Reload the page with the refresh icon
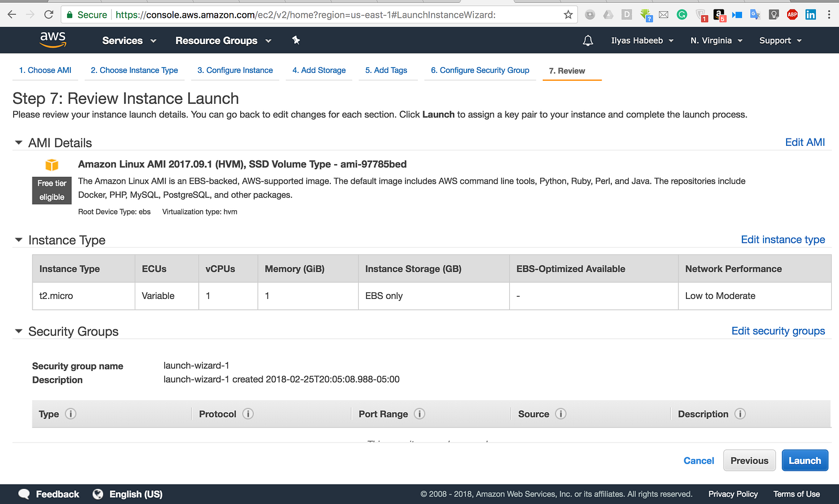Screen dimensions: 839x504 coord(49,15)
